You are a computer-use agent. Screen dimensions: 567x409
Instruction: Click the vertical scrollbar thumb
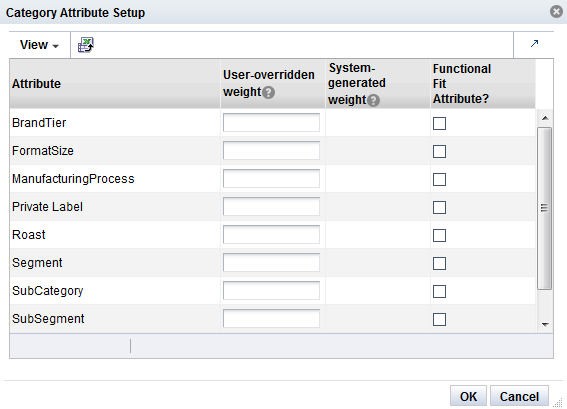point(545,208)
